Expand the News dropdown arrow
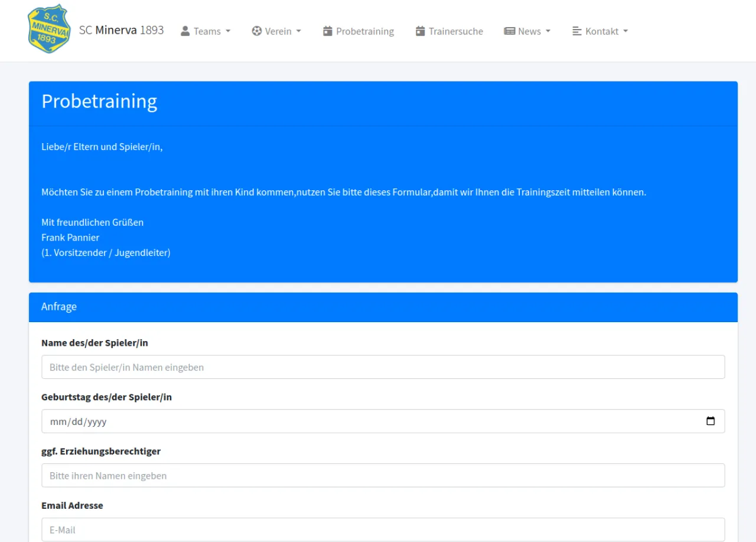756x542 pixels. click(x=548, y=31)
